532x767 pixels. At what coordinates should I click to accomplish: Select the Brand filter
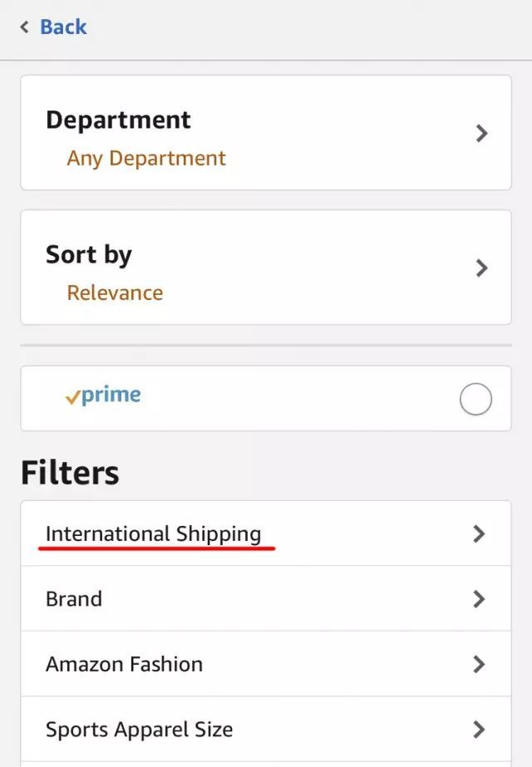pyautogui.click(x=74, y=598)
